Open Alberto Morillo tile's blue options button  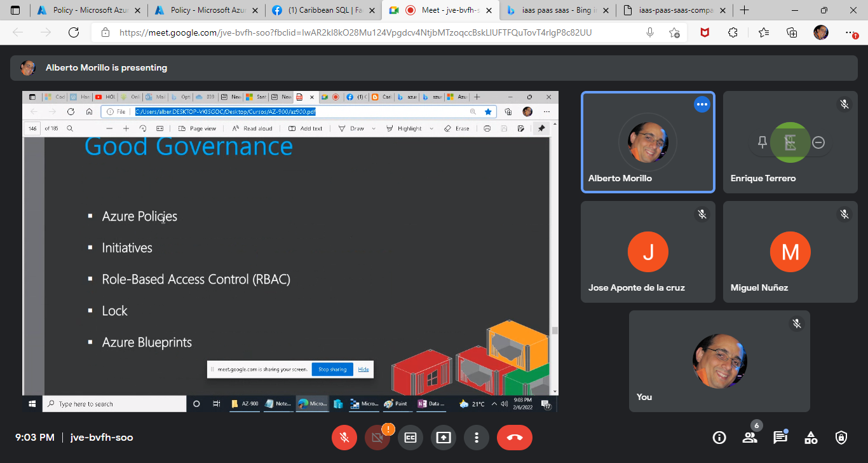(702, 104)
